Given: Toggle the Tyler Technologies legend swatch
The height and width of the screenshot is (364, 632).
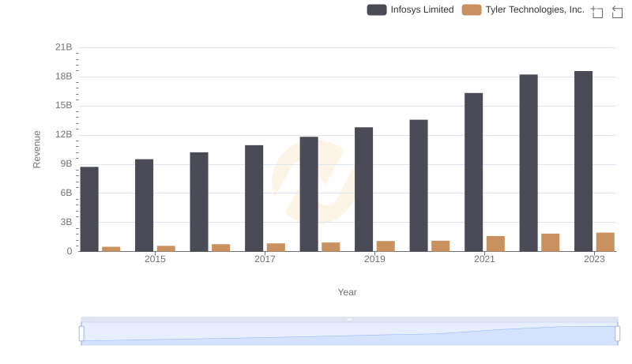Looking at the screenshot, I should pyautogui.click(x=472, y=9).
